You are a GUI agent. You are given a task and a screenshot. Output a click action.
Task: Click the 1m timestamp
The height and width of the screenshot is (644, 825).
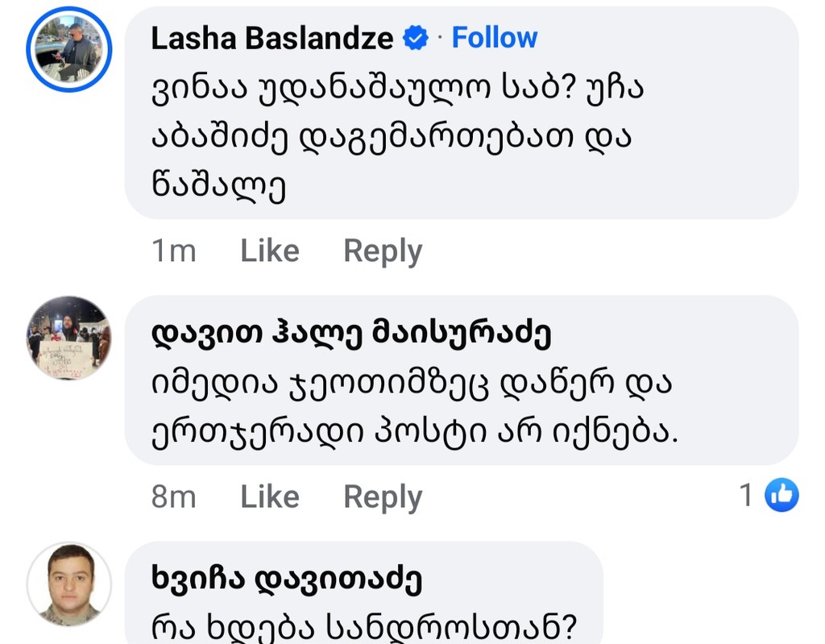point(173,251)
